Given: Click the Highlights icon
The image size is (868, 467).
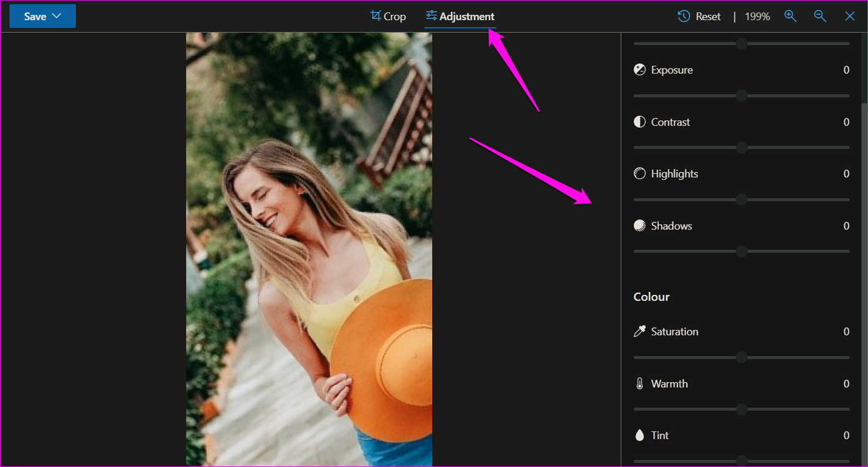Looking at the screenshot, I should coord(639,173).
